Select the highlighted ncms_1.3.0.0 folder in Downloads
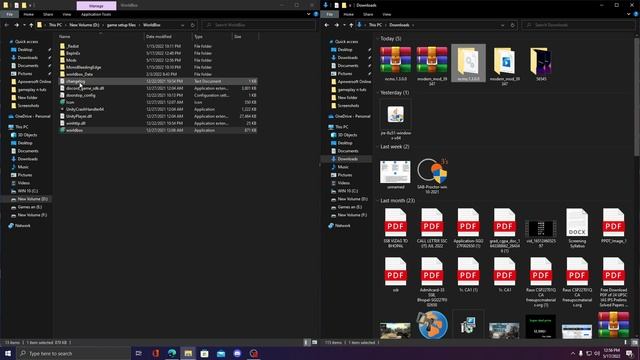The width and height of the screenshot is (640, 360). click(468, 63)
